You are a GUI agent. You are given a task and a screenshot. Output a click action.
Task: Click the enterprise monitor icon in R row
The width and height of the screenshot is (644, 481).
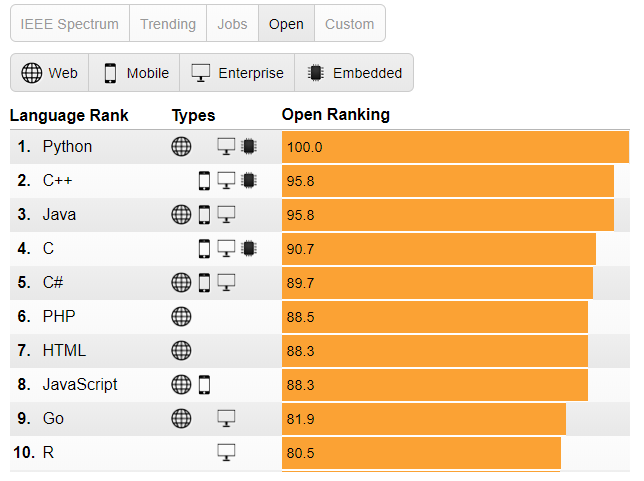pyautogui.click(x=226, y=453)
